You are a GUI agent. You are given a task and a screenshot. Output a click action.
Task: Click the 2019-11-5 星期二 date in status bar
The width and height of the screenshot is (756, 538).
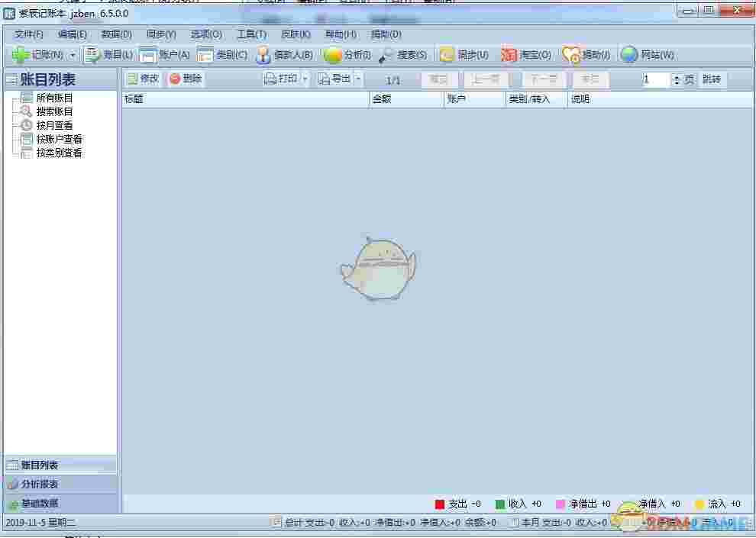(x=40, y=522)
